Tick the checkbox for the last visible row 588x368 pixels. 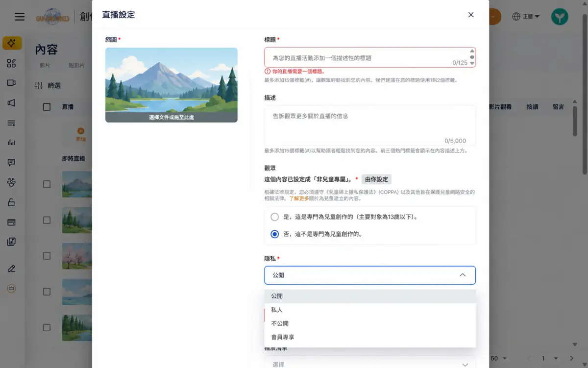click(47, 327)
